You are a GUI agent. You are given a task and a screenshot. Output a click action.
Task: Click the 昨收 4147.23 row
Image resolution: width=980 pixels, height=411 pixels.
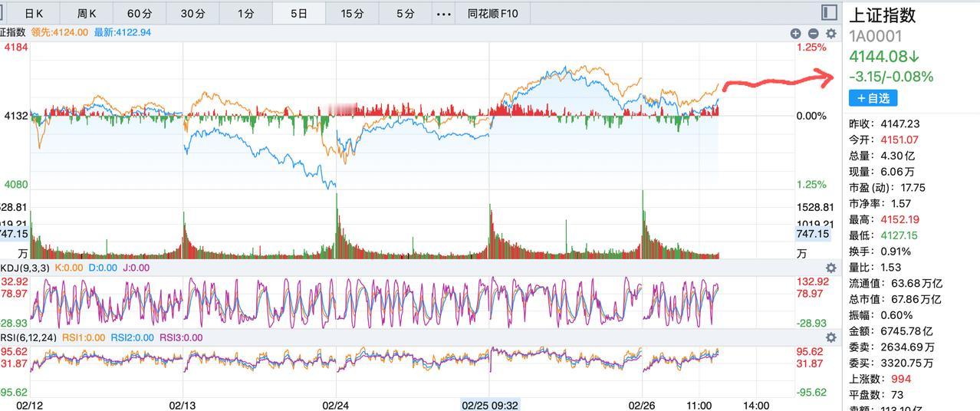pos(884,123)
